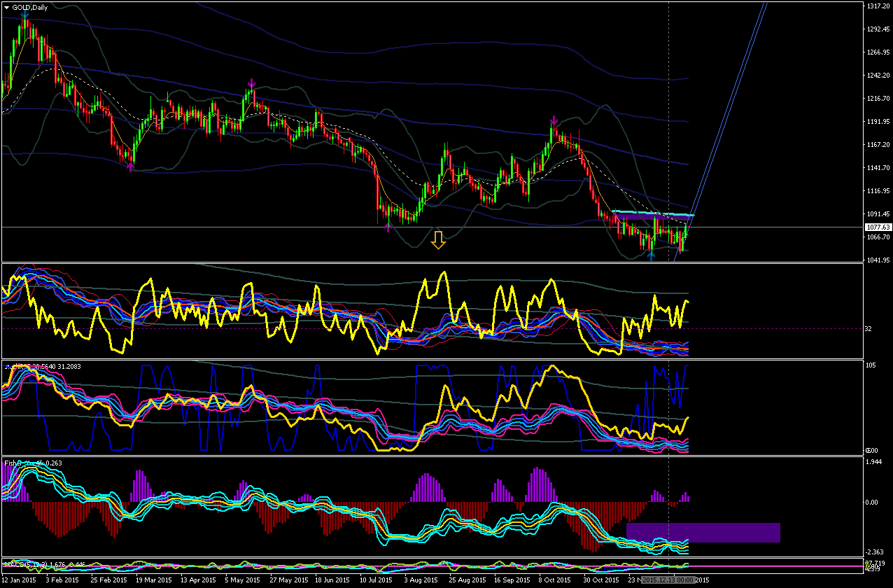Click the 1317.20 value on the price scale

[x=876, y=6]
